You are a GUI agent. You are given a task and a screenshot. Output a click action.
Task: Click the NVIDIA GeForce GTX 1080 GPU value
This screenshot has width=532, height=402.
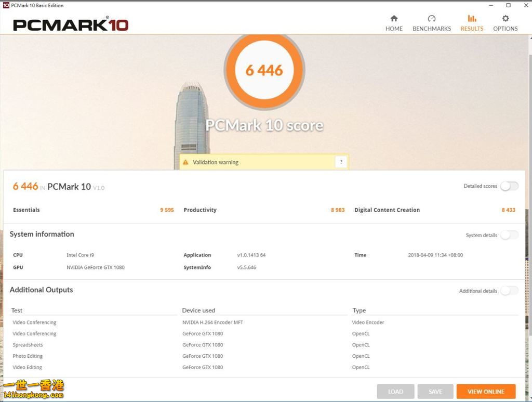[96, 267]
